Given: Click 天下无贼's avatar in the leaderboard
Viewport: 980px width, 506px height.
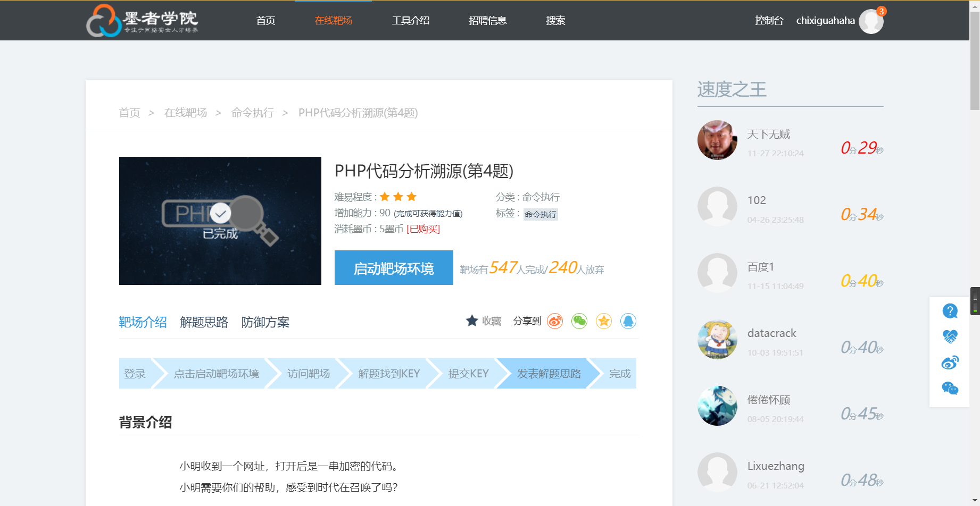Looking at the screenshot, I should pyautogui.click(x=717, y=140).
